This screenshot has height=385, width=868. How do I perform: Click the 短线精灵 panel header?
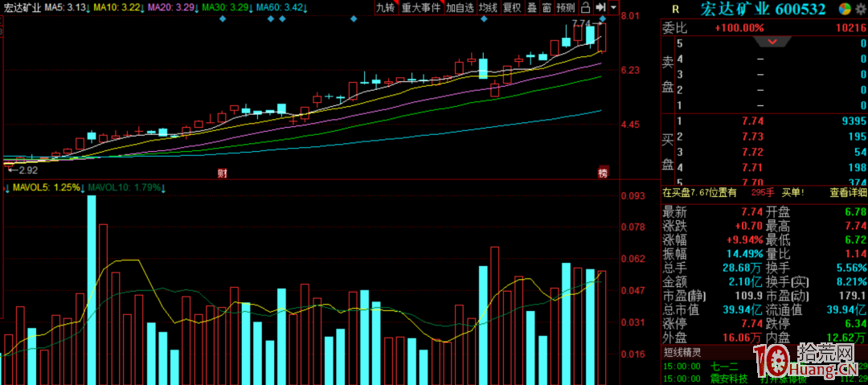coord(682,352)
